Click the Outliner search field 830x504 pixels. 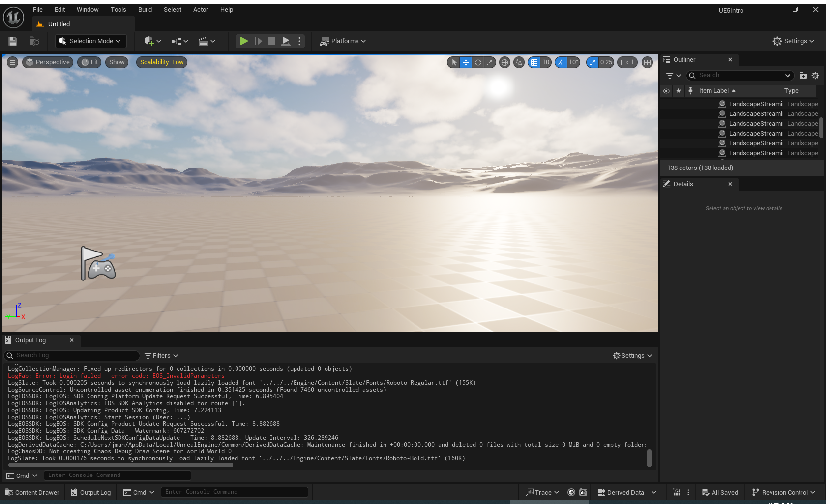[x=740, y=75]
